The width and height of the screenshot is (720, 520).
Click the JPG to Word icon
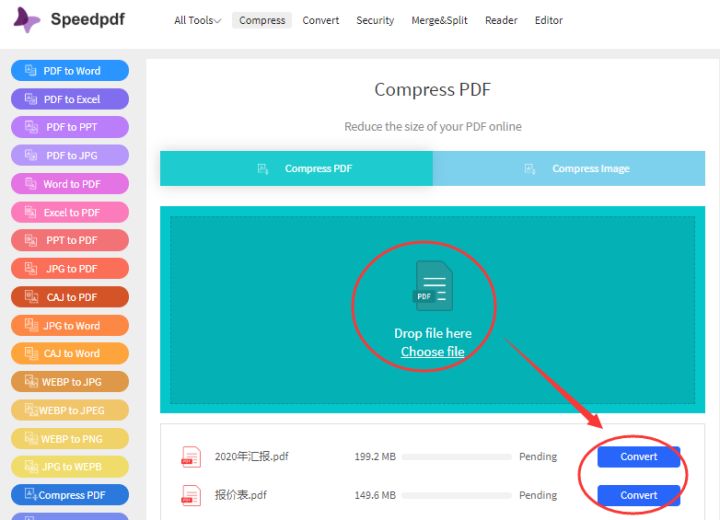[x=31, y=325]
